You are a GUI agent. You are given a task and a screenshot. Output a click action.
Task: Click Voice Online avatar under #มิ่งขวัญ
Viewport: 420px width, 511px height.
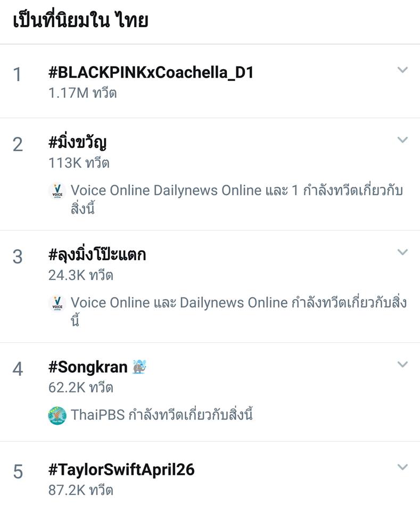(57, 191)
